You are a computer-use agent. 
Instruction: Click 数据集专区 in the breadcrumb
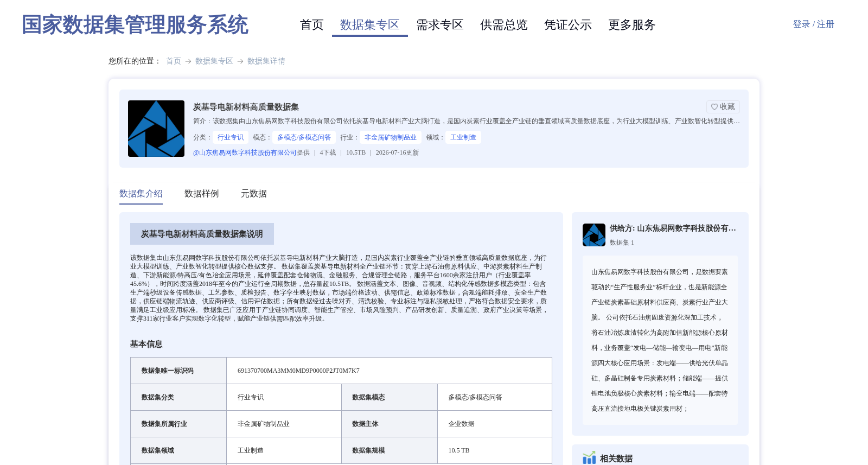click(x=214, y=61)
